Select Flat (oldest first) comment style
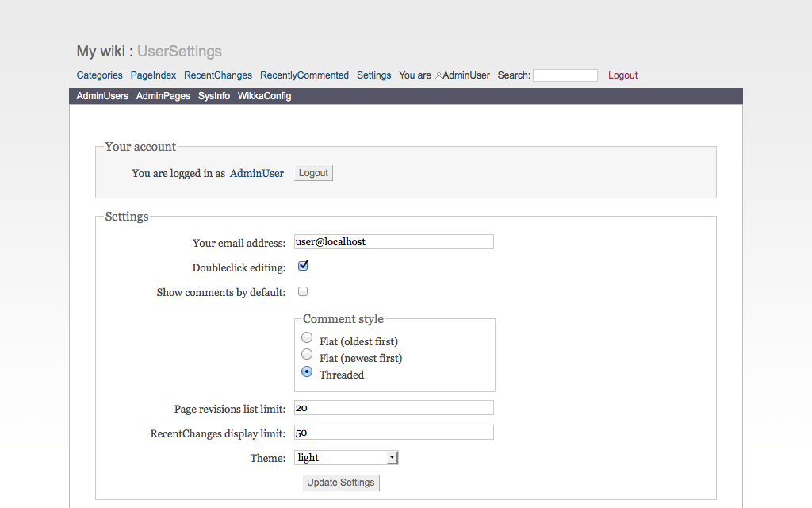 [x=307, y=338]
